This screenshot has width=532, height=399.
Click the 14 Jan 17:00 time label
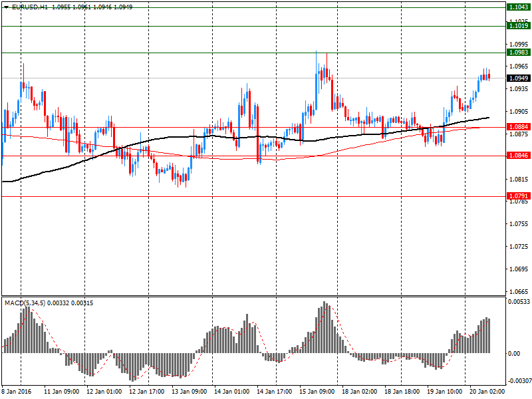[275, 392]
